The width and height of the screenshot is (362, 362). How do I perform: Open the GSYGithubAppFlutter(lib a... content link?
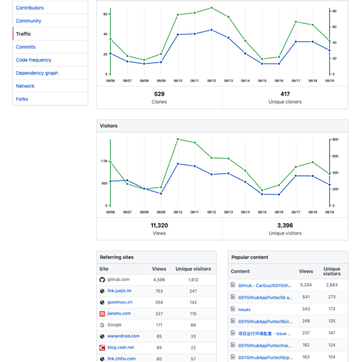265,297
